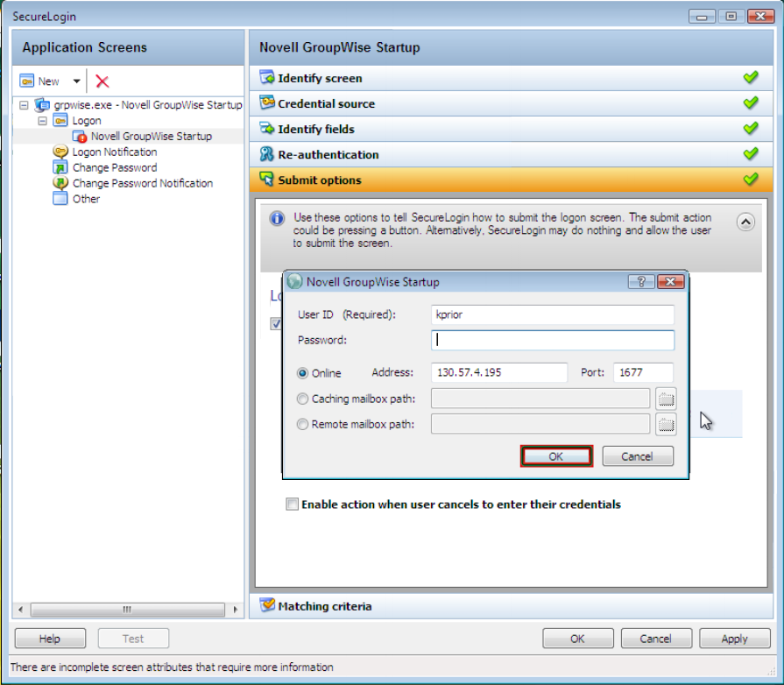Click the tree horizontal scrollbar thumb
This screenshot has width=784, height=685.
[x=128, y=610]
